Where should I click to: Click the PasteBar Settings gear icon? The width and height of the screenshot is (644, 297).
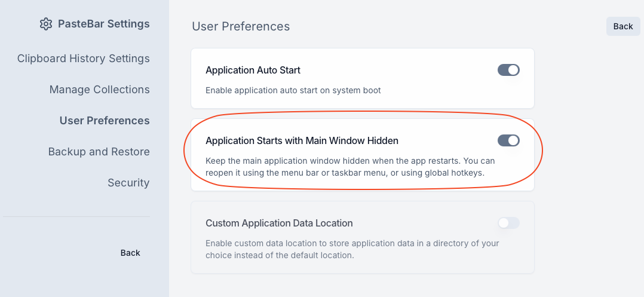46,24
